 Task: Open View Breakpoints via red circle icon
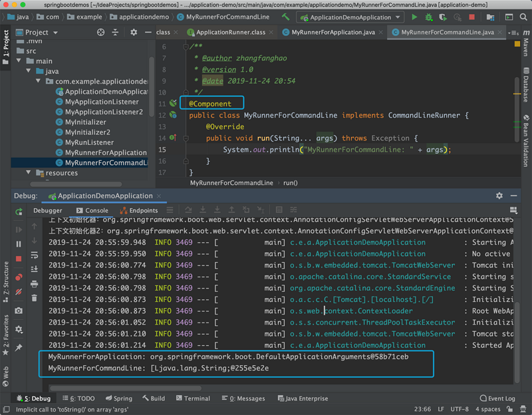(x=18, y=277)
